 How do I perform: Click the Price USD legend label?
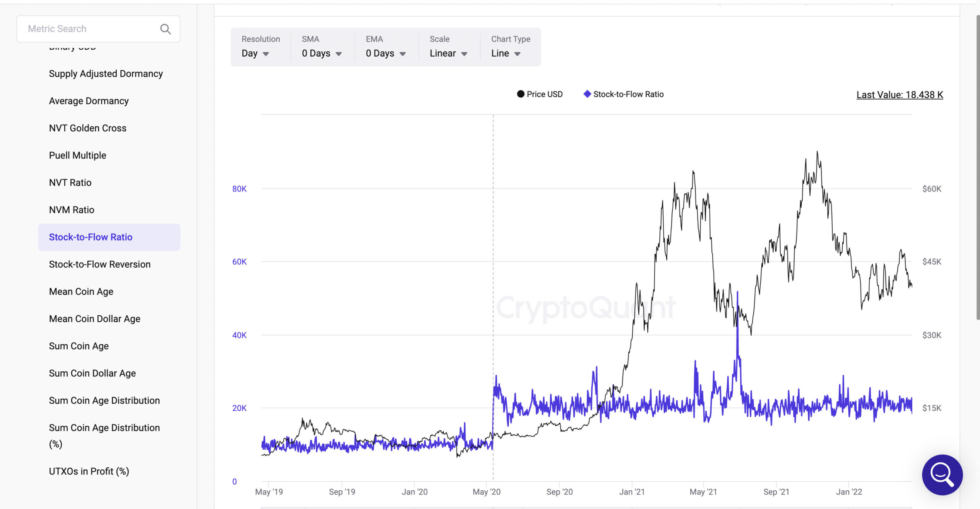click(x=544, y=94)
